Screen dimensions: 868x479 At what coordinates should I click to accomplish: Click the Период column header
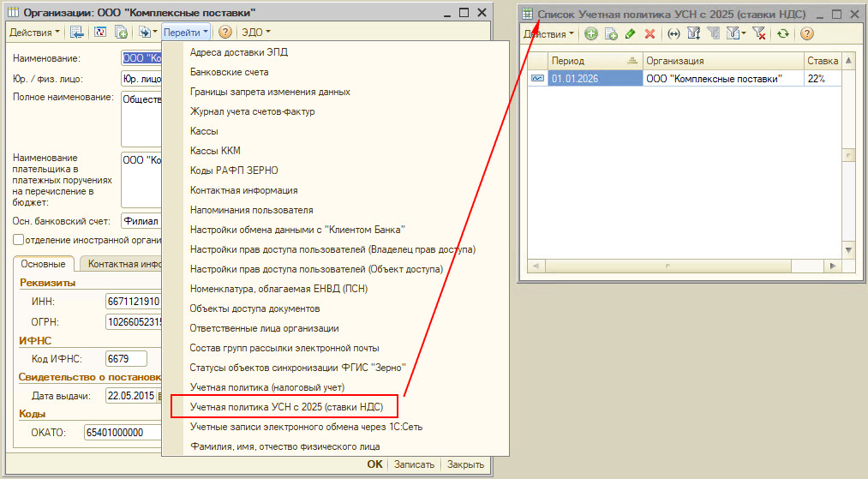(x=595, y=61)
